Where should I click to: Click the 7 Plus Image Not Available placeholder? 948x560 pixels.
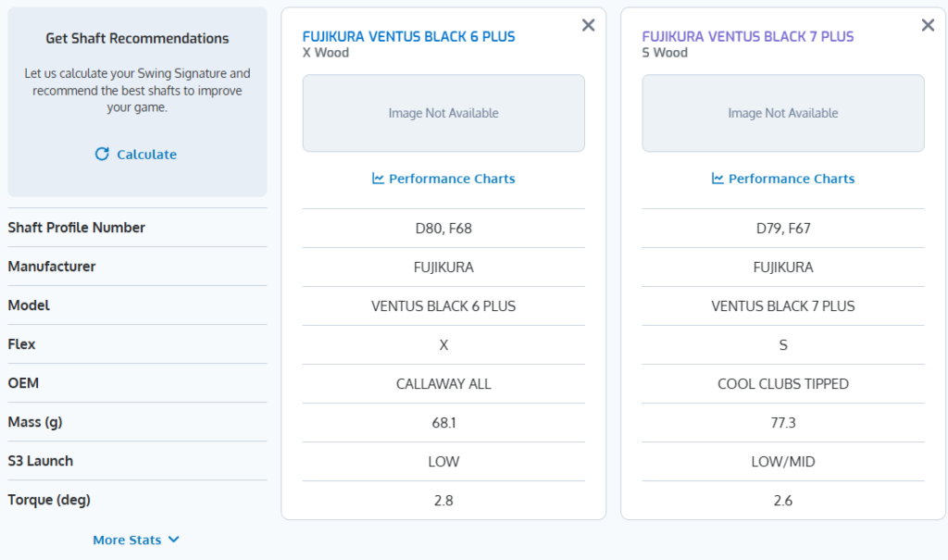coord(783,113)
